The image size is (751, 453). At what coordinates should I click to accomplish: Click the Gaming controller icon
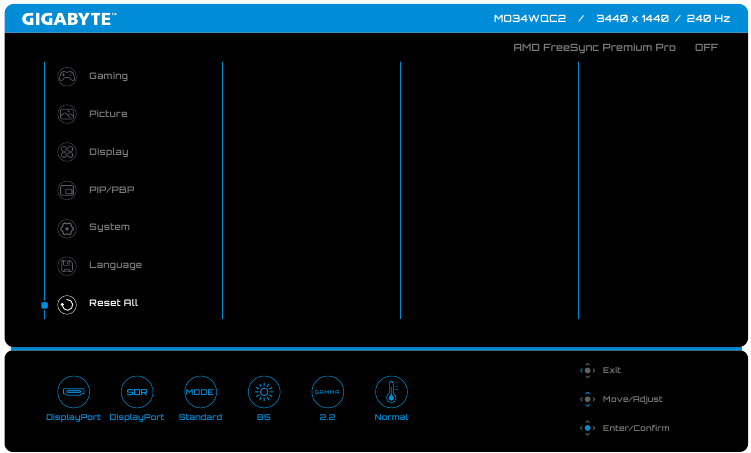click(67, 76)
